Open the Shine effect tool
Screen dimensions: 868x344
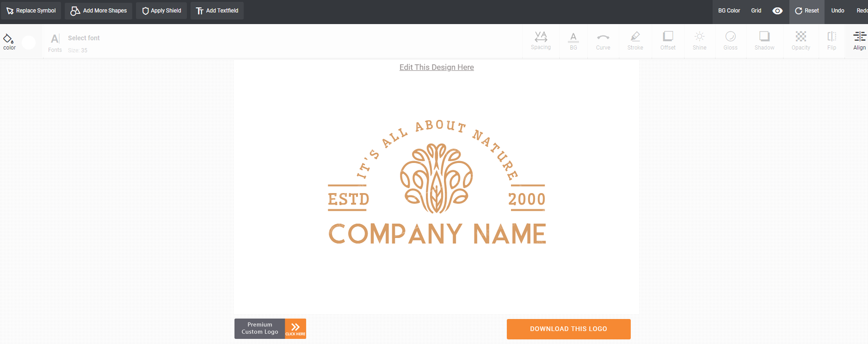point(700,41)
